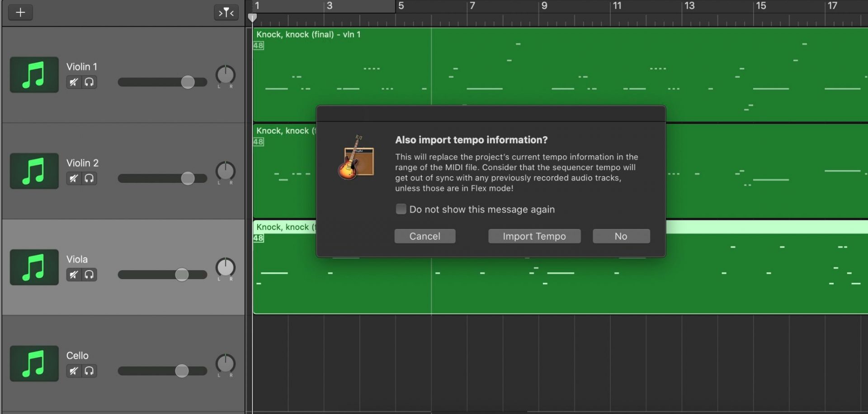This screenshot has height=414, width=868.
Task: Click the Add Track plus button
Action: click(x=20, y=12)
